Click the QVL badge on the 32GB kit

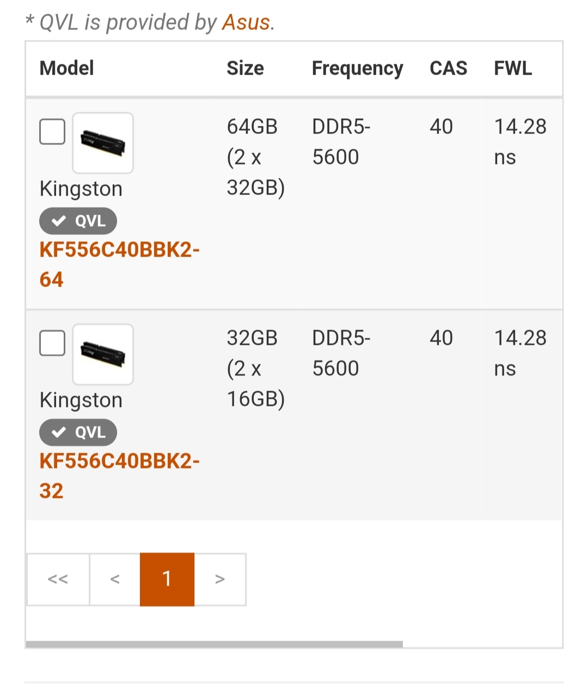[78, 433]
